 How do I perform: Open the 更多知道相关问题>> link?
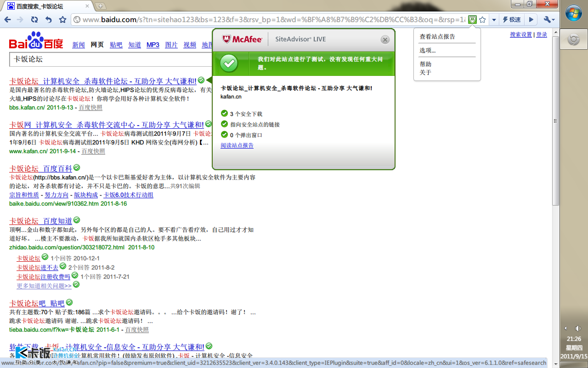point(44,286)
